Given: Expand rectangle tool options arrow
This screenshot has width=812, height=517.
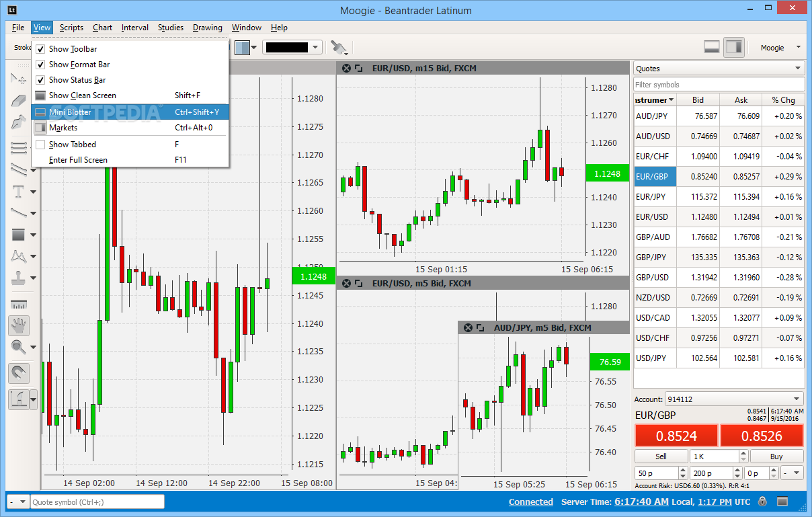Looking at the screenshot, I should (x=33, y=235).
